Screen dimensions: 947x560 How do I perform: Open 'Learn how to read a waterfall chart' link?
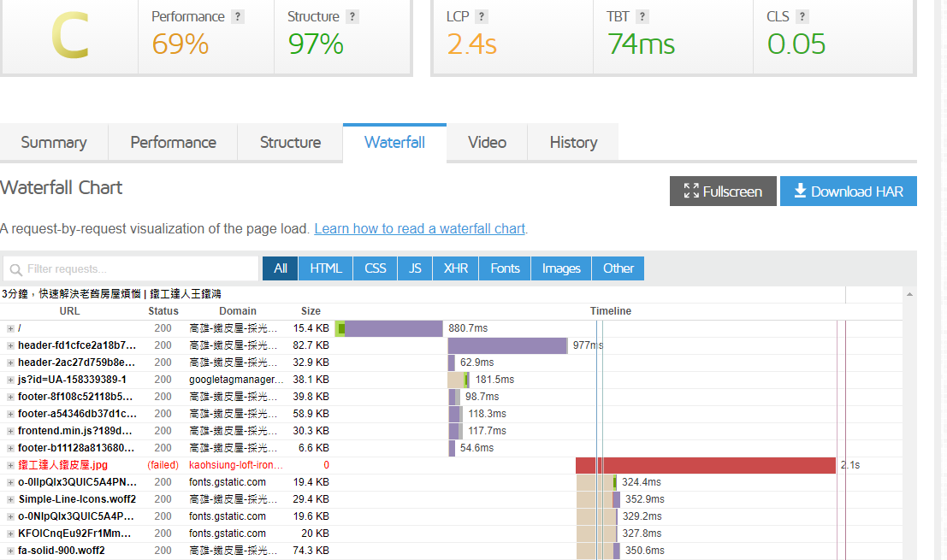point(419,229)
